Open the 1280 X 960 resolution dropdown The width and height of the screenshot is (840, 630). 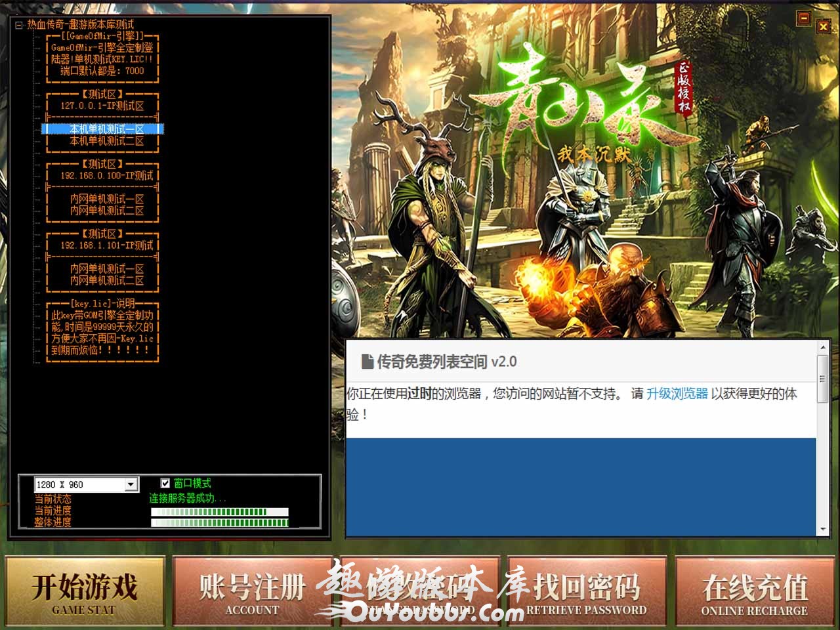pyautogui.click(x=131, y=484)
